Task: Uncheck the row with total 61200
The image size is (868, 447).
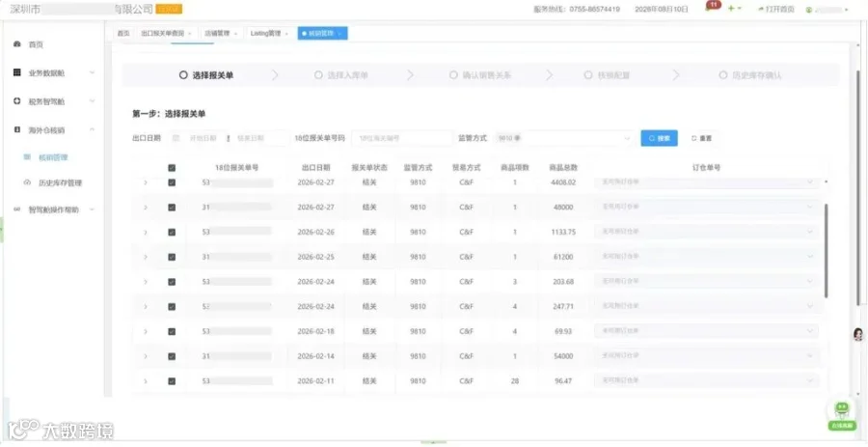Action: (x=172, y=257)
